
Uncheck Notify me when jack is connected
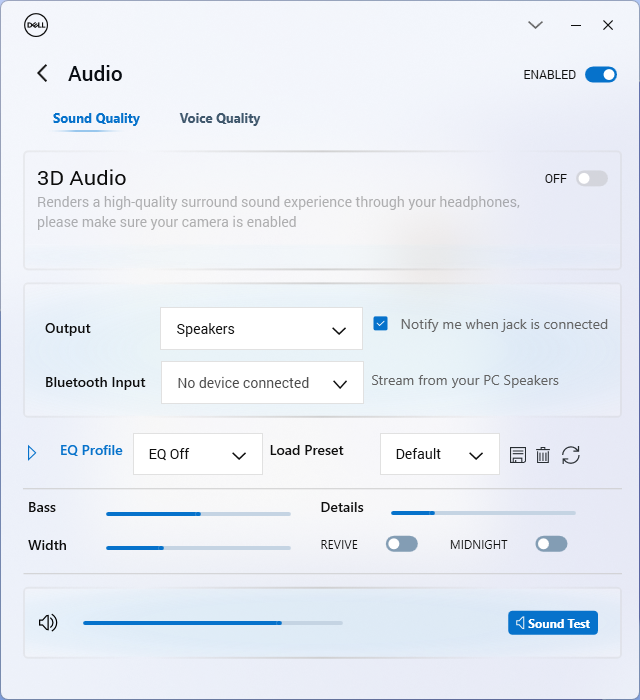tap(380, 324)
